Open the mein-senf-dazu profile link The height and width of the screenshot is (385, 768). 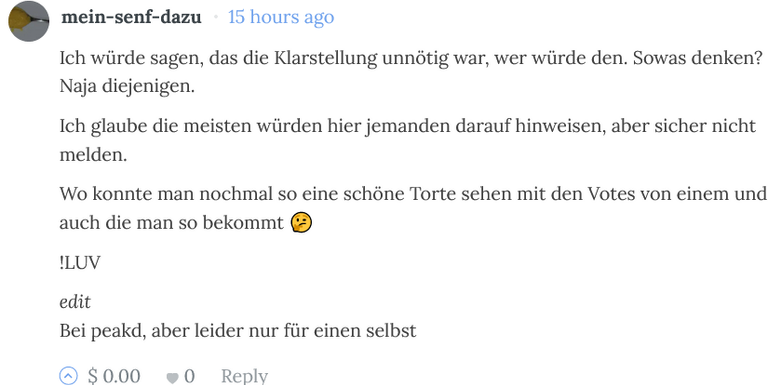131,17
